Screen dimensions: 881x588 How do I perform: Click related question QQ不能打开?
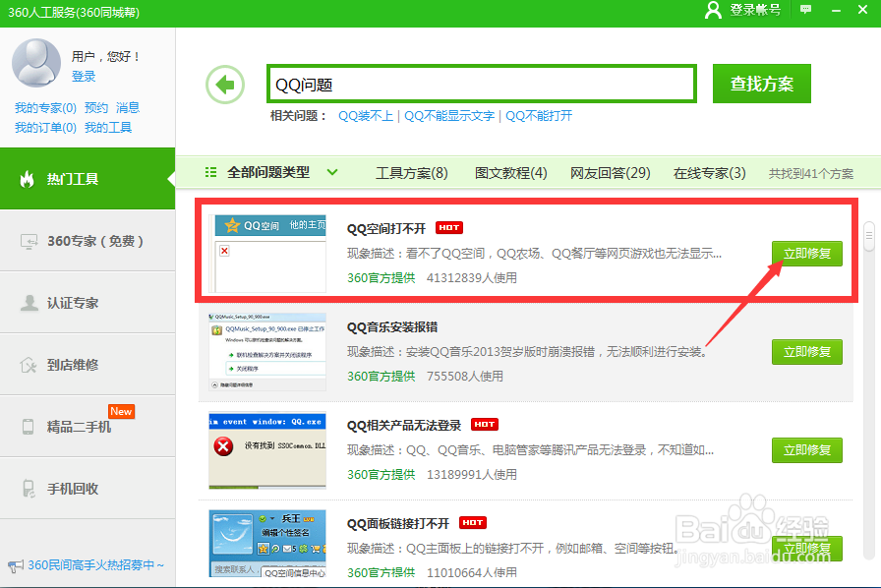(x=539, y=116)
